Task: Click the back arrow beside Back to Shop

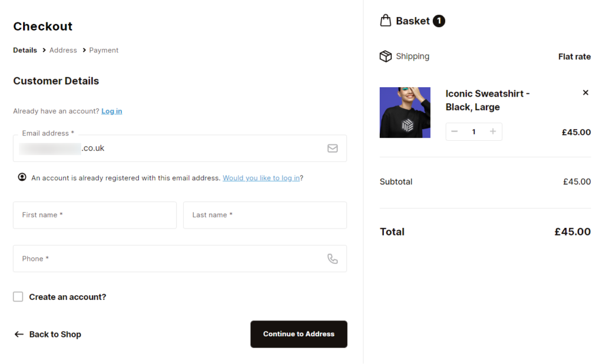Action: pos(18,334)
